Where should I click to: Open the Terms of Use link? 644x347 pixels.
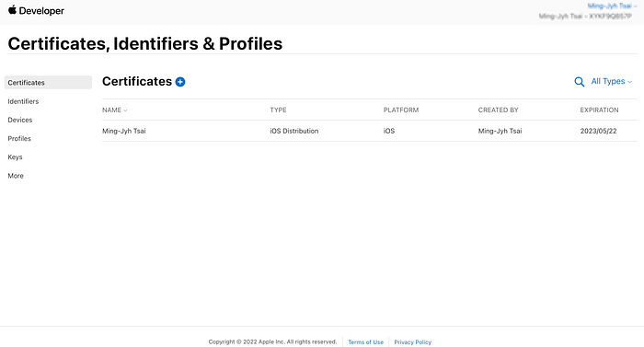coord(365,342)
